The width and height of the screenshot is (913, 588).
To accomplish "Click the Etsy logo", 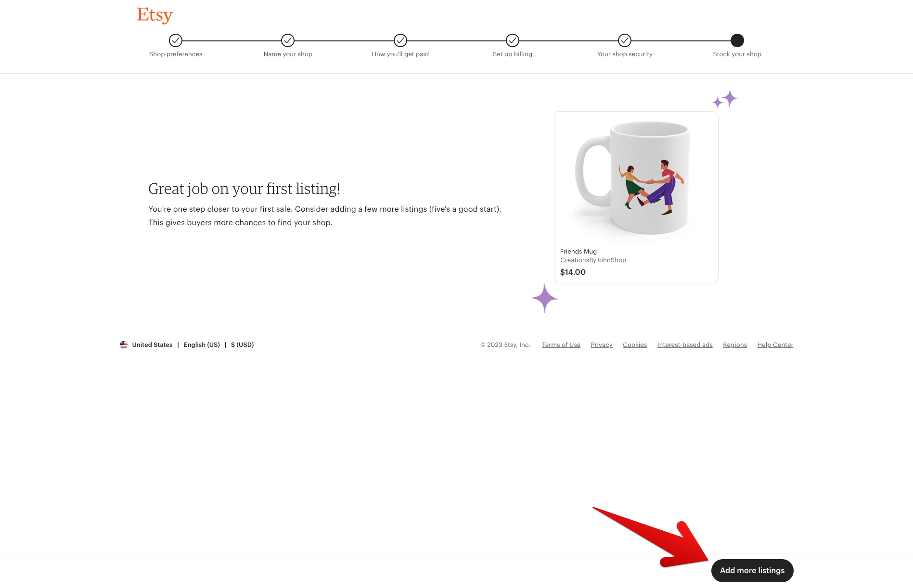I will pos(154,15).
